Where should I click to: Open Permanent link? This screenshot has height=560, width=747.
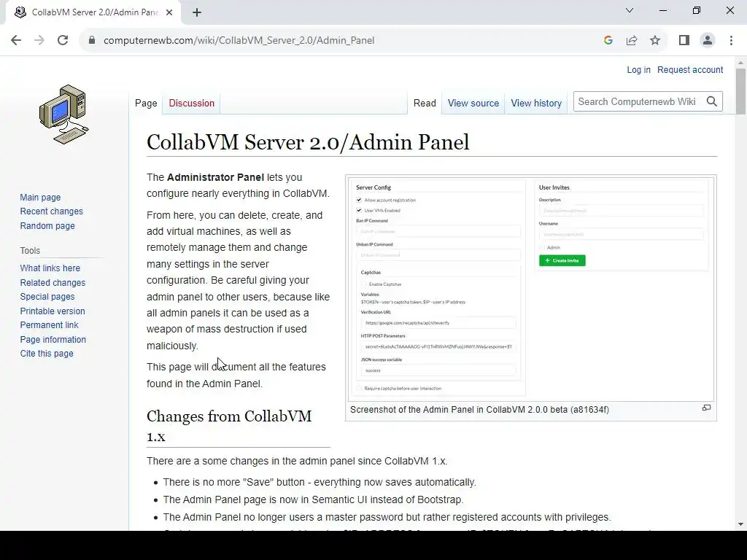point(49,325)
